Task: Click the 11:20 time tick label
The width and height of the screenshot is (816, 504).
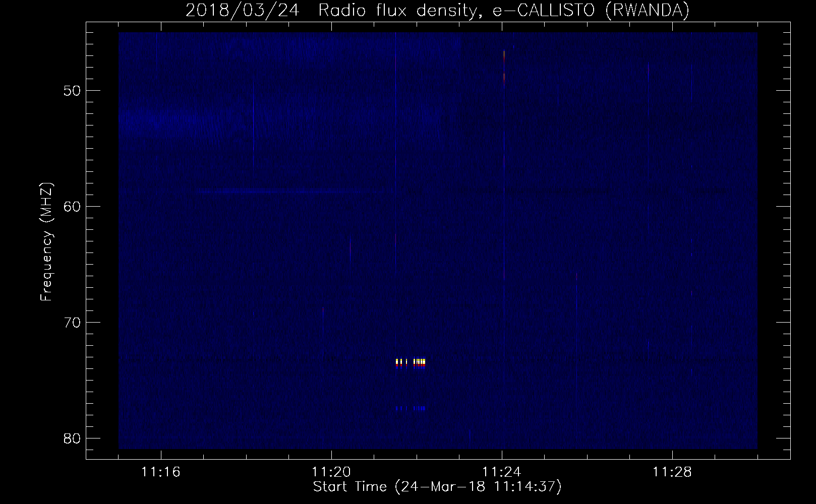Action: pyautogui.click(x=331, y=472)
